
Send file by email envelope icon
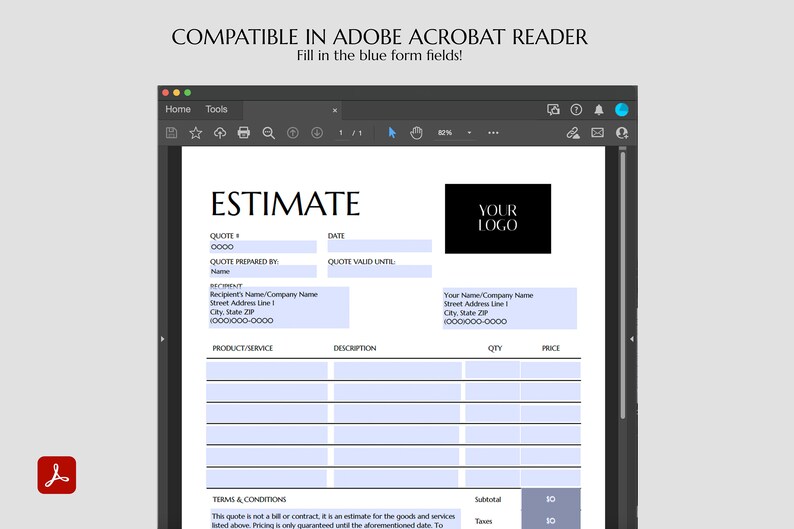598,133
